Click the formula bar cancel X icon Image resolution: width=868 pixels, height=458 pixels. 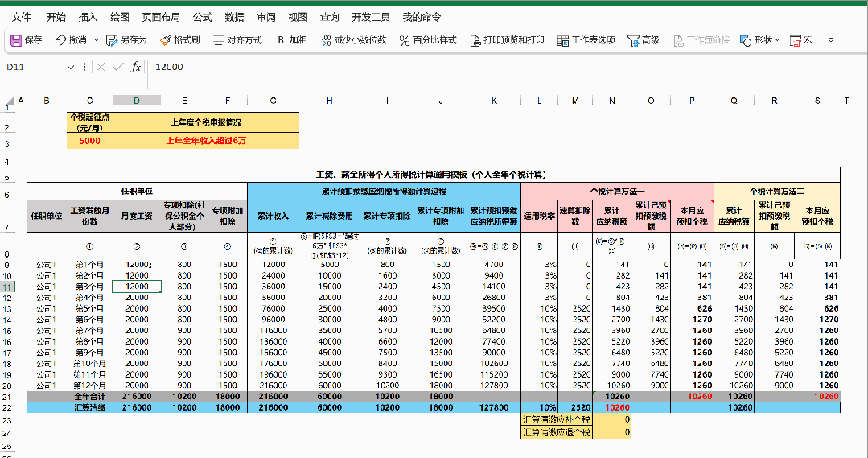click(101, 67)
